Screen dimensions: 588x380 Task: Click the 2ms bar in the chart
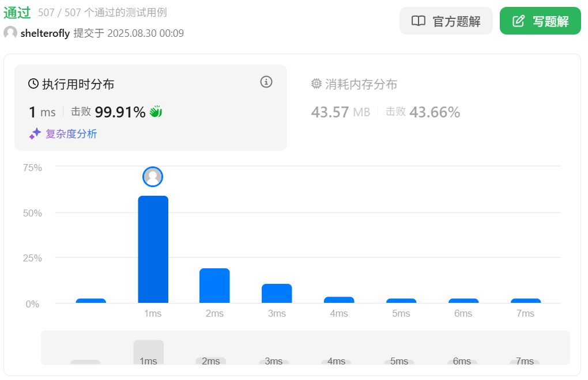[x=214, y=286]
